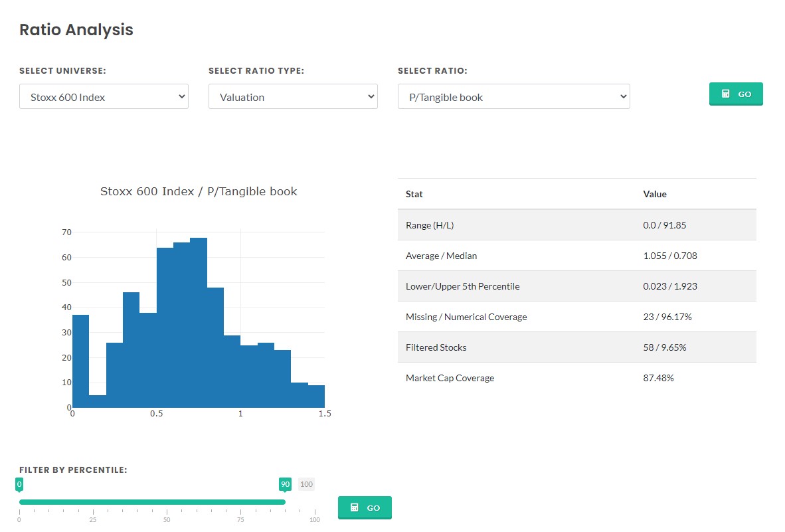The image size is (785, 532).
Task: Open the Select Ratio dropdown showing P/Tangible book
Action: click(513, 96)
